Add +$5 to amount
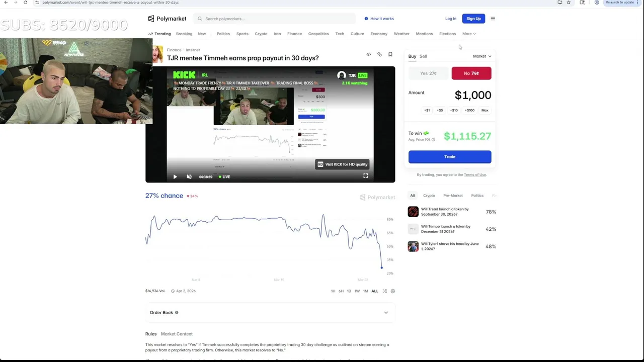The image size is (644, 362). coord(440,110)
